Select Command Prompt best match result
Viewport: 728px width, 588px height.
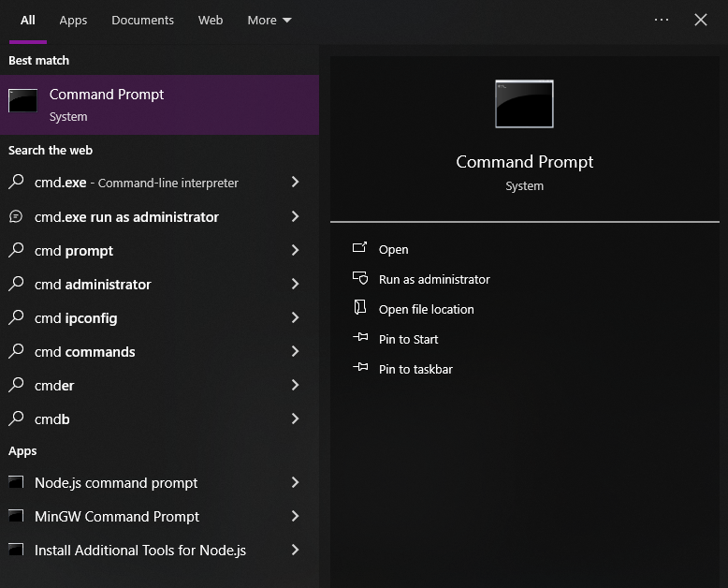click(159, 105)
